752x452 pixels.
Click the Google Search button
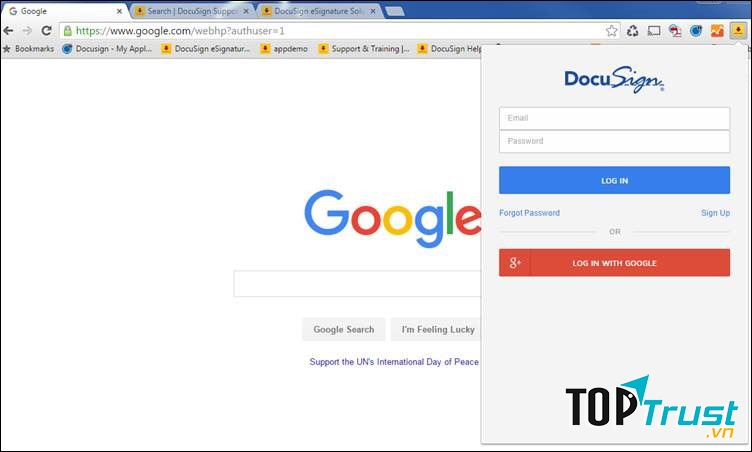(343, 329)
